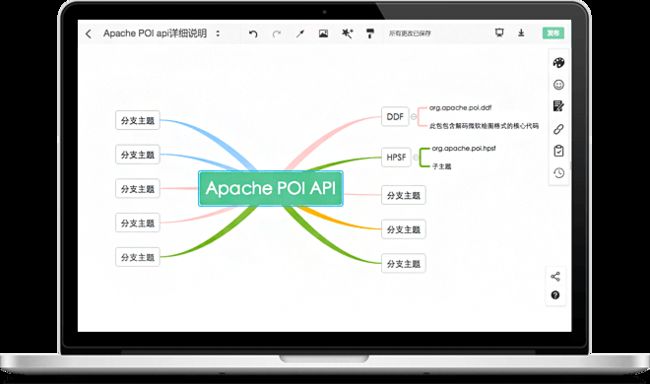
Task: Click the saved status text in toolbar
Action: 410,34
